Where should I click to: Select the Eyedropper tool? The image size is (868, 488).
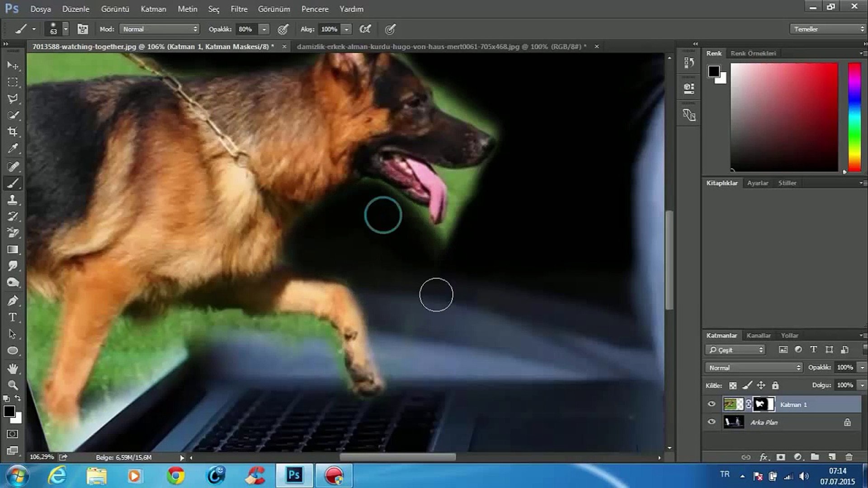click(x=13, y=149)
